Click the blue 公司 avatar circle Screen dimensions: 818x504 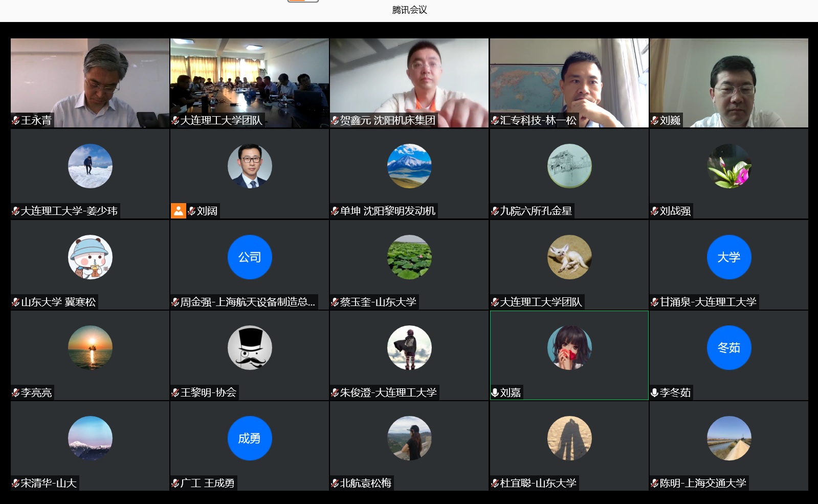tap(250, 257)
